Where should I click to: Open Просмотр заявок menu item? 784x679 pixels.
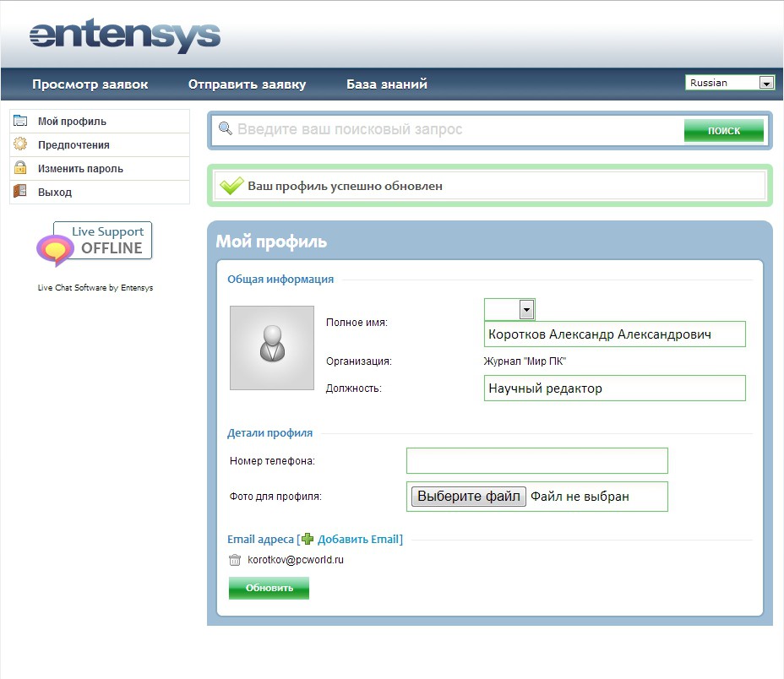pyautogui.click(x=90, y=84)
